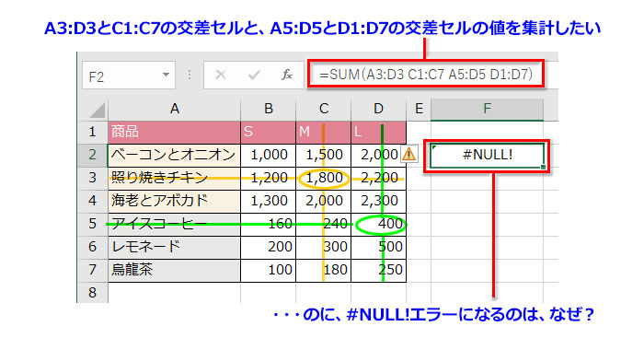This screenshot has width=644, height=338.
Task: Select column A header
Action: coord(174,109)
